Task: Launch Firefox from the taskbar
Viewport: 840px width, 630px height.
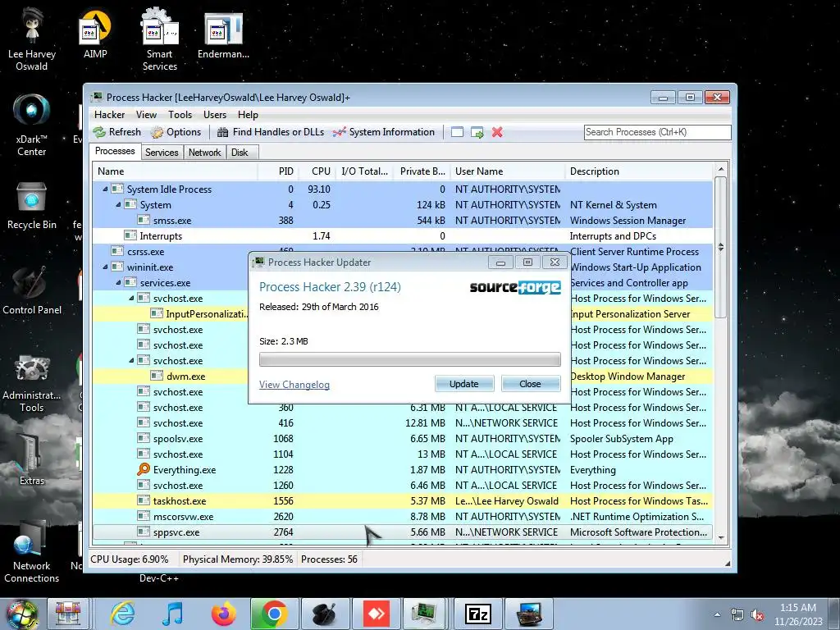Action: click(223, 614)
